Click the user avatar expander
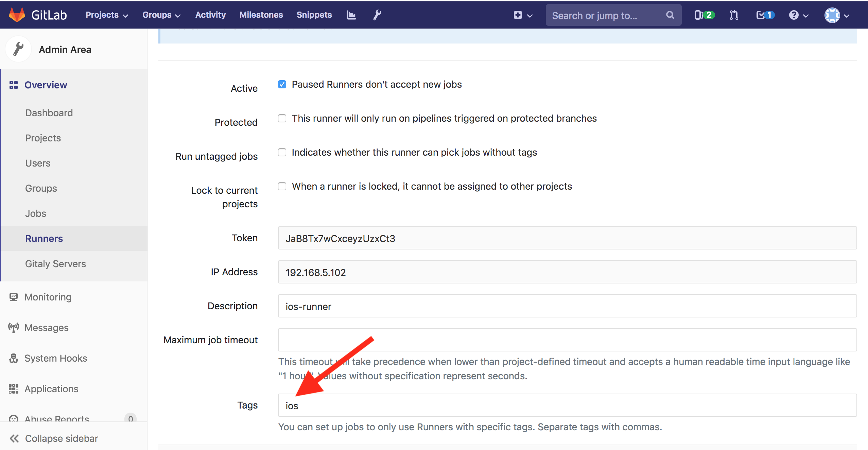 pyautogui.click(x=837, y=15)
